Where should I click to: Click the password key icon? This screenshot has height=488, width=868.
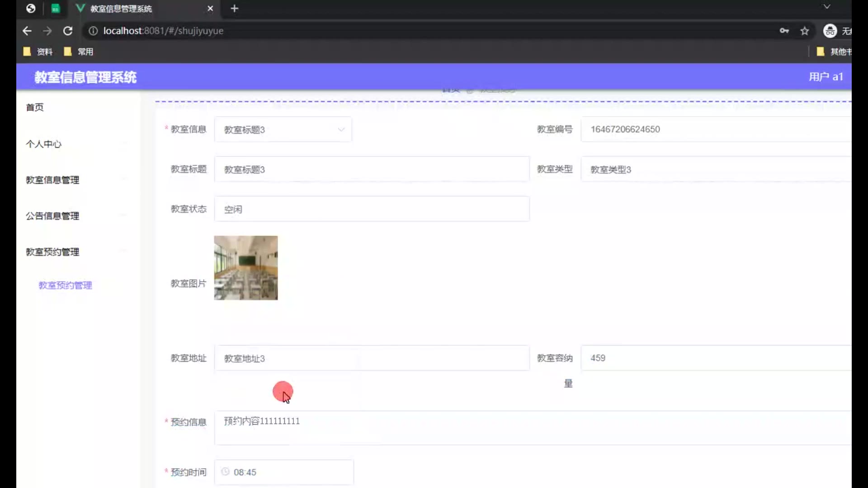(784, 31)
